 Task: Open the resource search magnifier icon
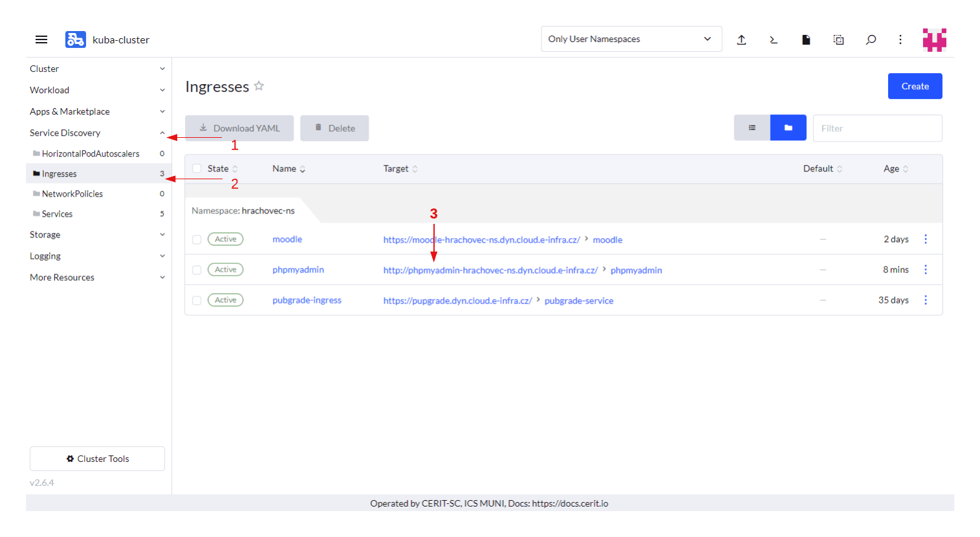[x=871, y=39]
